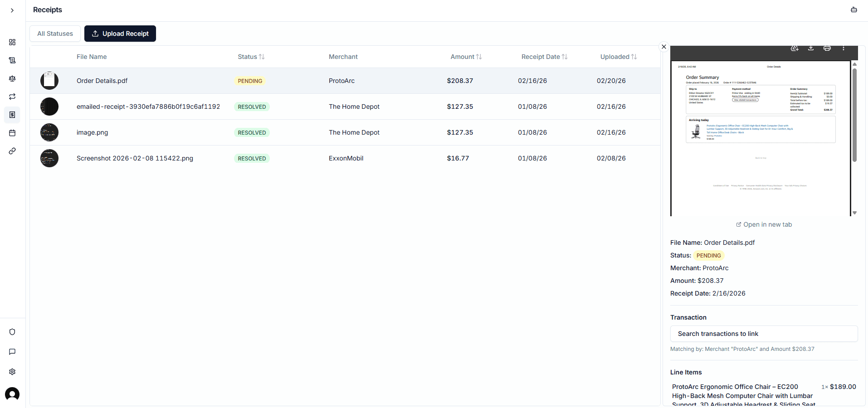Open the preview's more options menu

pos(844,48)
